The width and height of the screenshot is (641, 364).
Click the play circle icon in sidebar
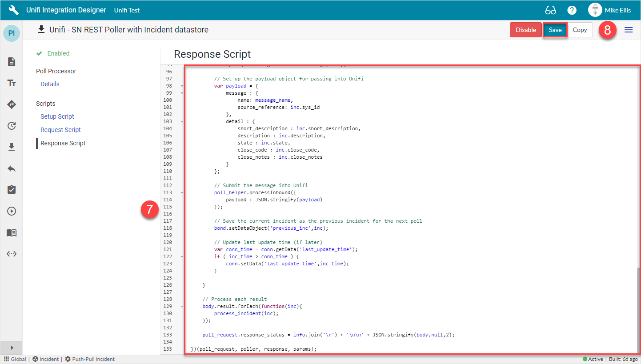12,211
